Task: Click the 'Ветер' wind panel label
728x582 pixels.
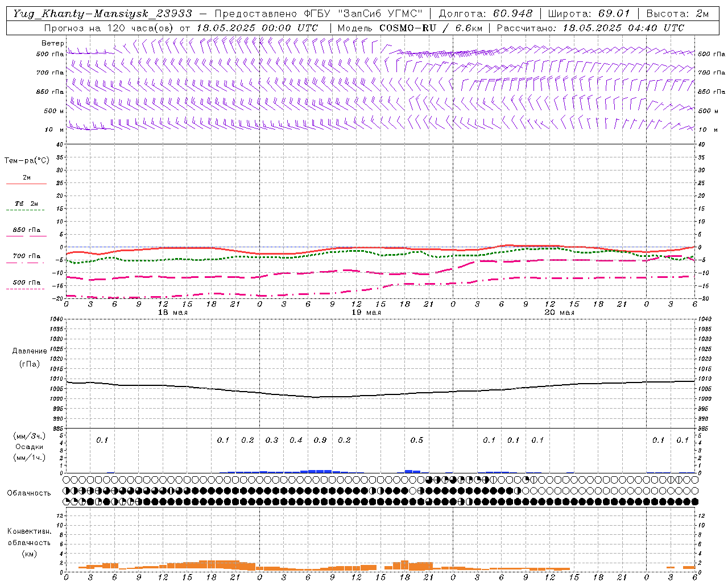Action: [53, 43]
